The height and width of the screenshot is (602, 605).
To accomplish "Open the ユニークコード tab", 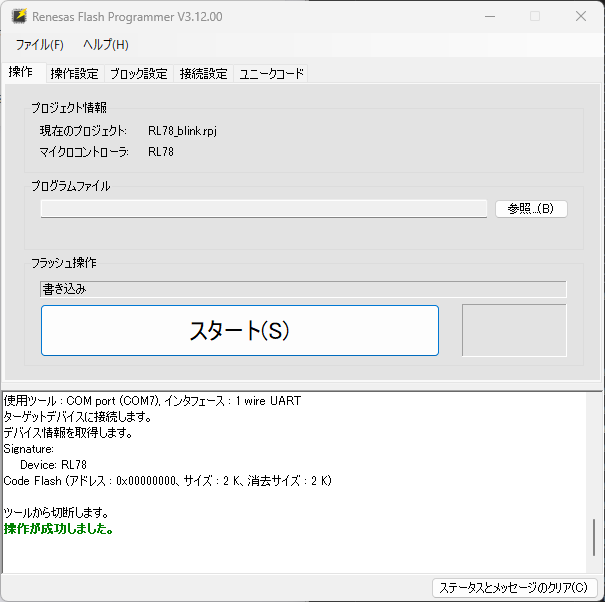I will 271,73.
